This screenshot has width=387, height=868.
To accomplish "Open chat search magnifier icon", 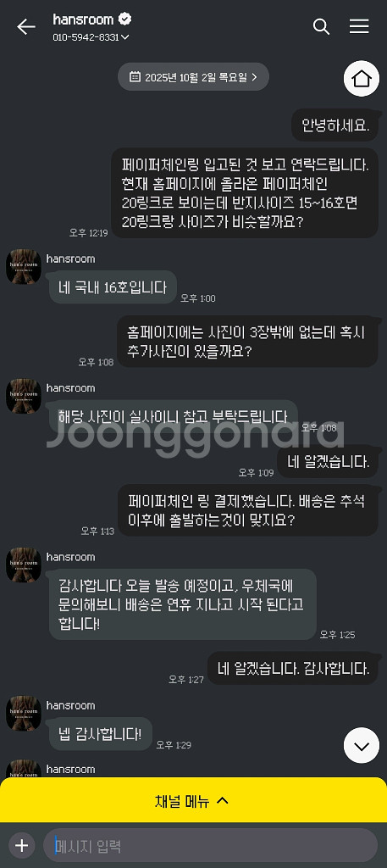I will pos(321,26).
